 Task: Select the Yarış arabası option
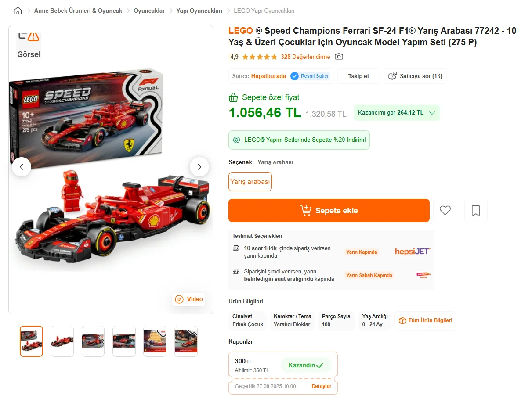pos(250,182)
